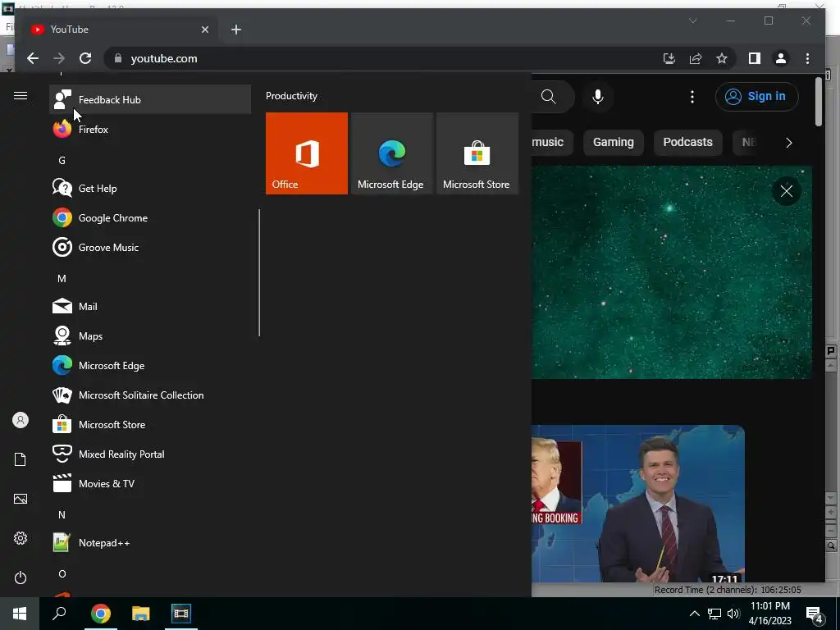
Task: Dismiss the YouTube banner with X
Action: (x=787, y=191)
